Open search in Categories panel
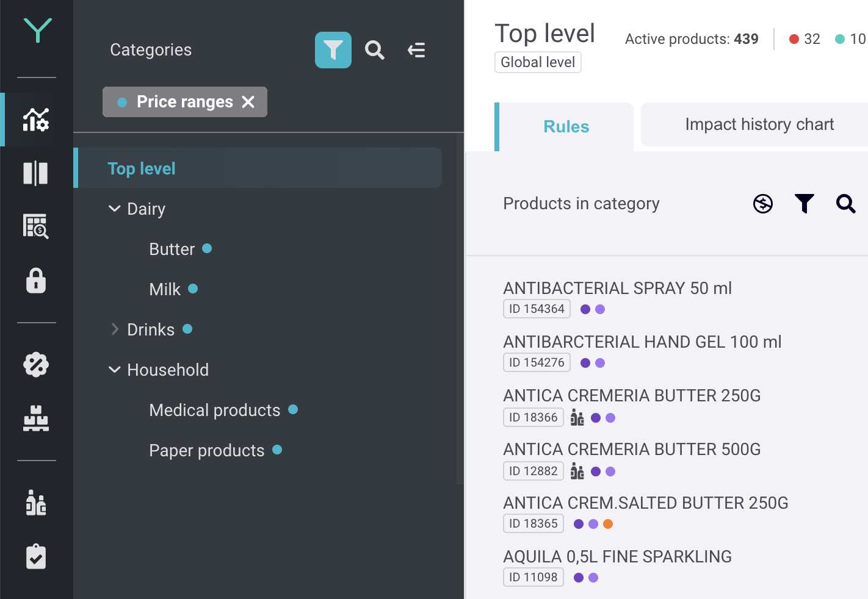This screenshot has height=599, width=868. [374, 50]
